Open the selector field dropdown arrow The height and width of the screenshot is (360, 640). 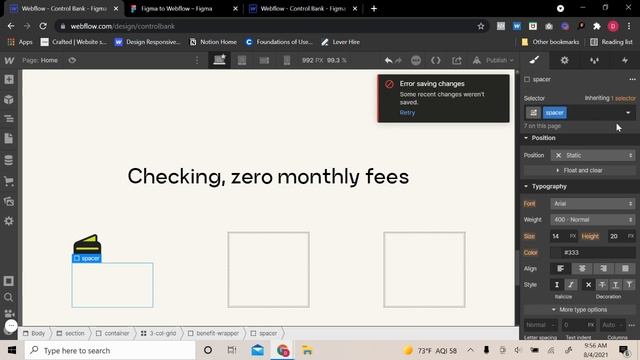coord(628,113)
